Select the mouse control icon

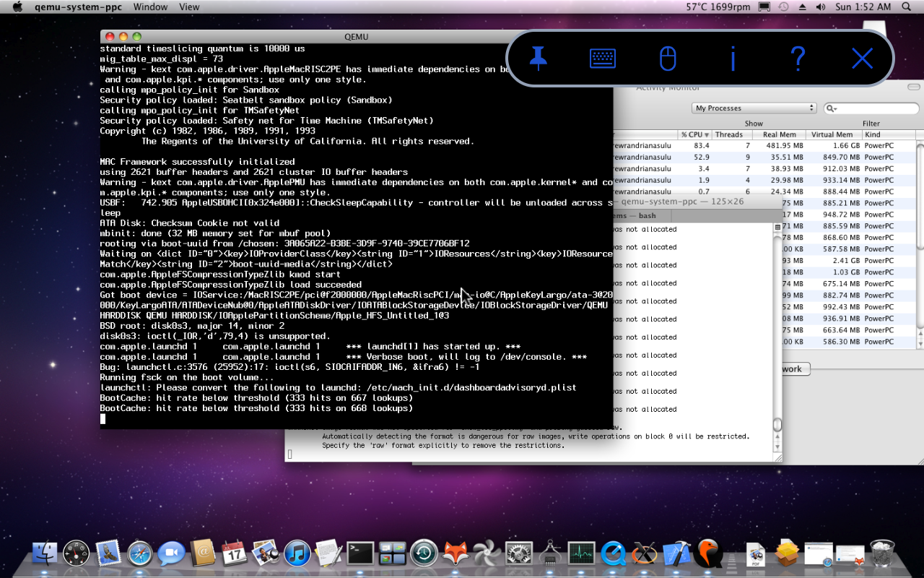point(668,59)
